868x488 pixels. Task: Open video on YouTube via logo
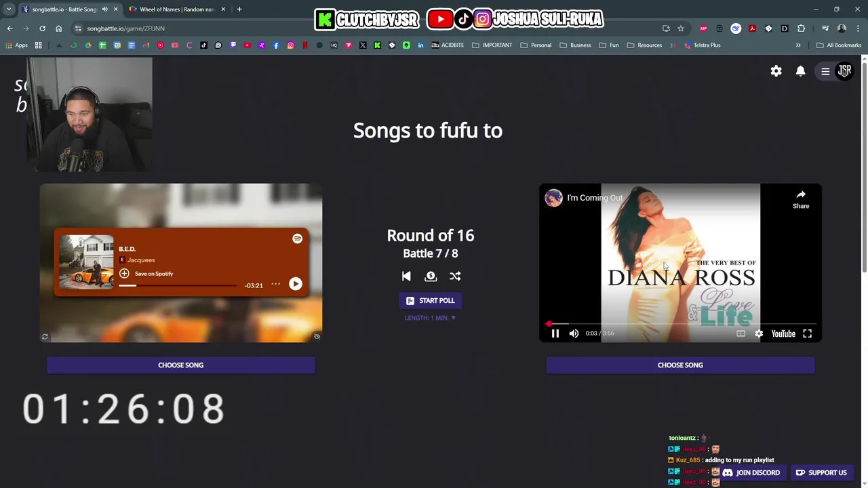tap(783, 333)
